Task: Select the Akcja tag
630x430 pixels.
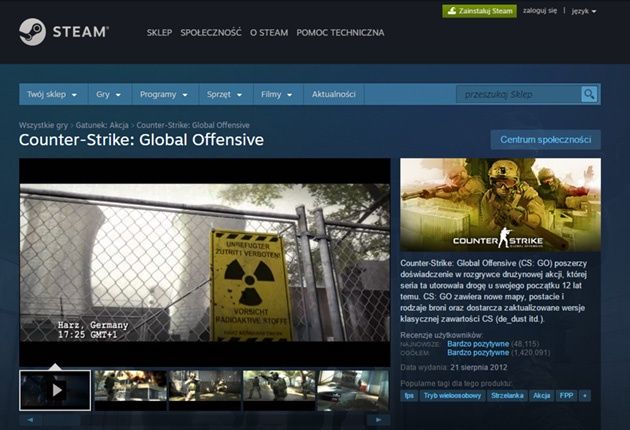Action: click(x=541, y=395)
